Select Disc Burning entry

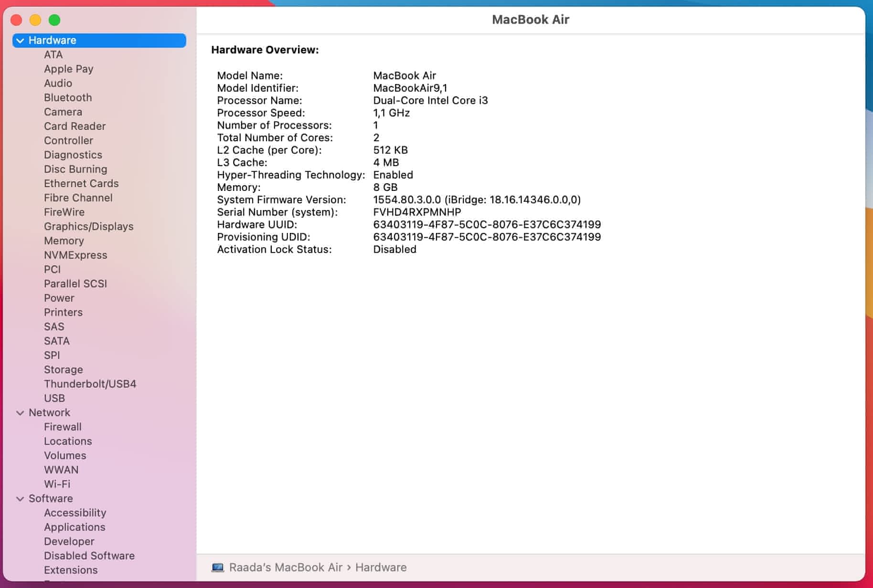point(75,169)
